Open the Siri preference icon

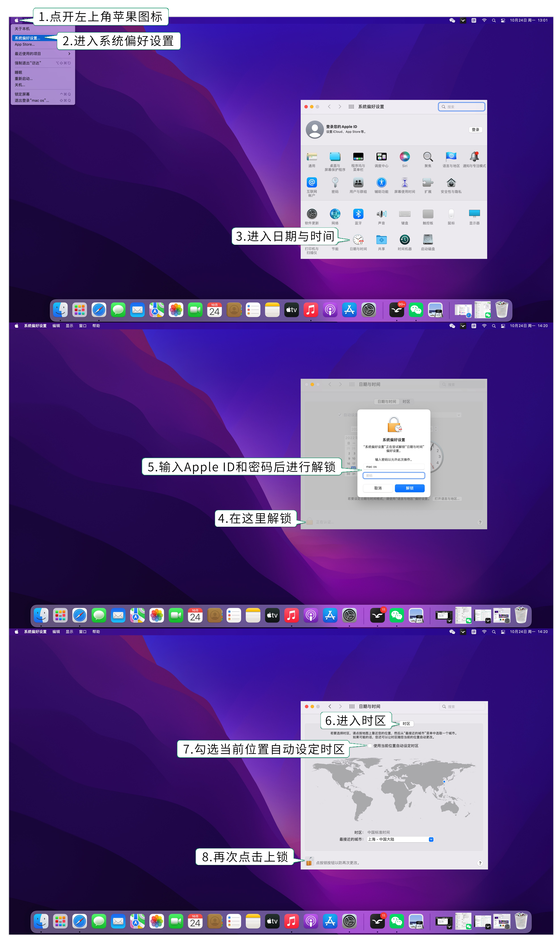point(405,157)
